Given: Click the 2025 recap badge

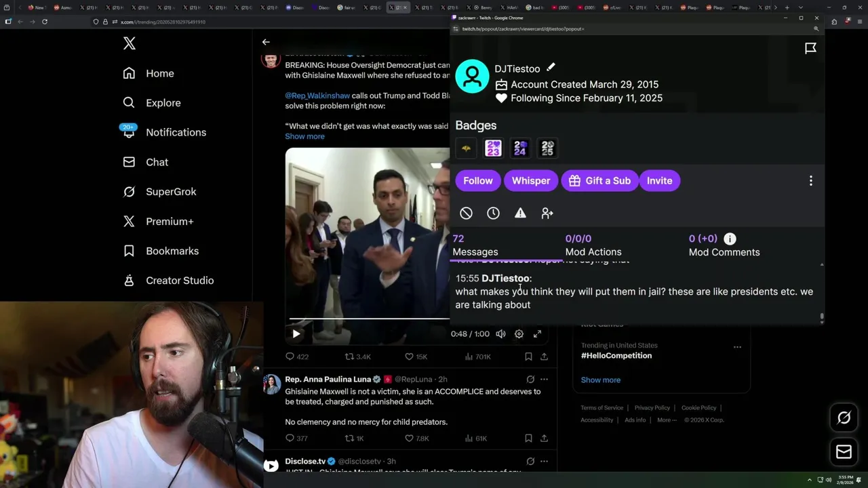Looking at the screenshot, I should pos(547,148).
